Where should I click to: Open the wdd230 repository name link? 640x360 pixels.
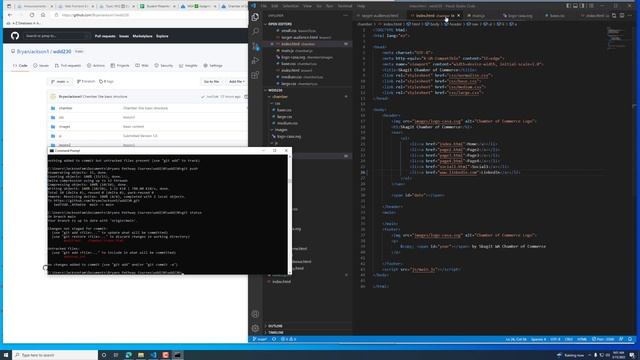coord(62,52)
